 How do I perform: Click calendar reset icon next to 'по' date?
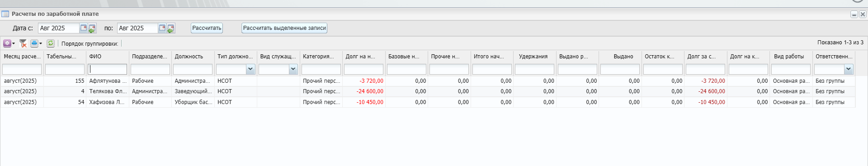pyautogui.click(x=171, y=28)
